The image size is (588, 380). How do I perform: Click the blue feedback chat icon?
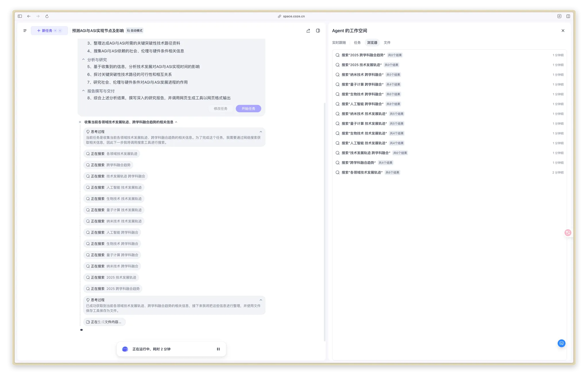tap(561, 343)
